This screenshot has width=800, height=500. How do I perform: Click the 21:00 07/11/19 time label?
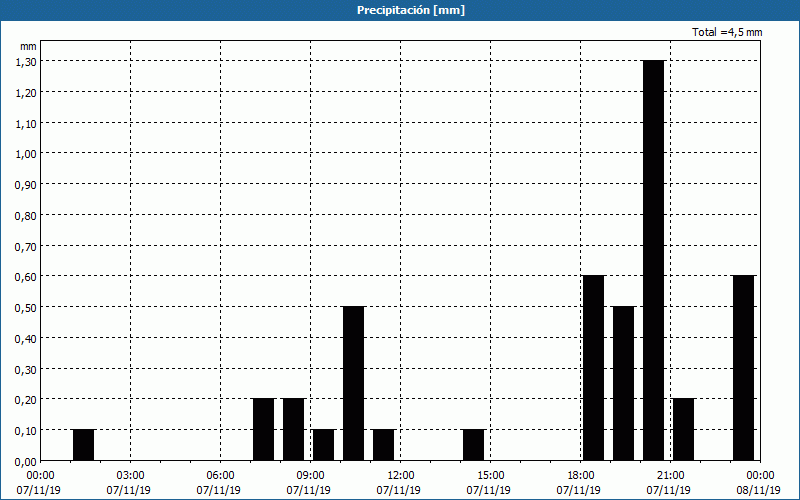669,483
